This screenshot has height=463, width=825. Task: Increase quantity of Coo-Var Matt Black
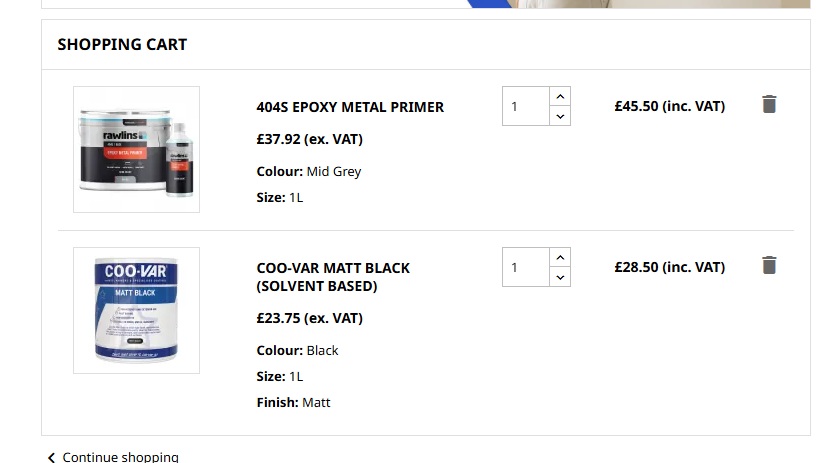pos(560,257)
